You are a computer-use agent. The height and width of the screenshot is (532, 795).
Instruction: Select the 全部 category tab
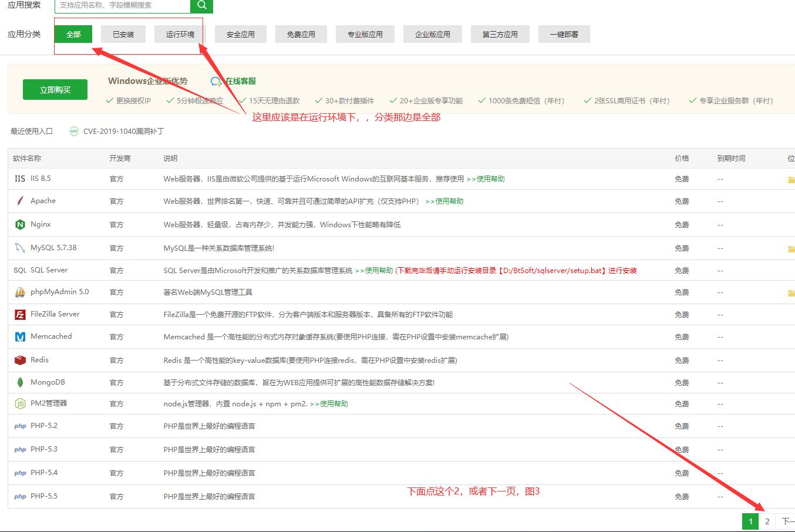[73, 34]
